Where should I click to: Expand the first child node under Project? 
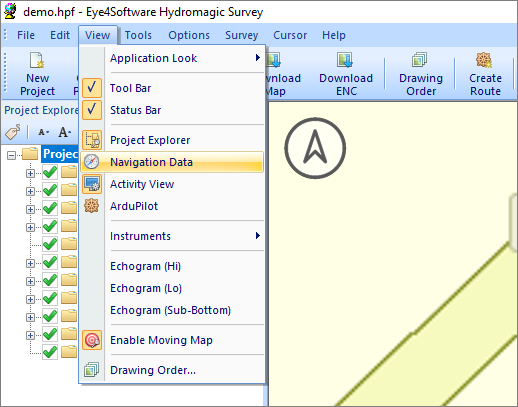(x=30, y=173)
